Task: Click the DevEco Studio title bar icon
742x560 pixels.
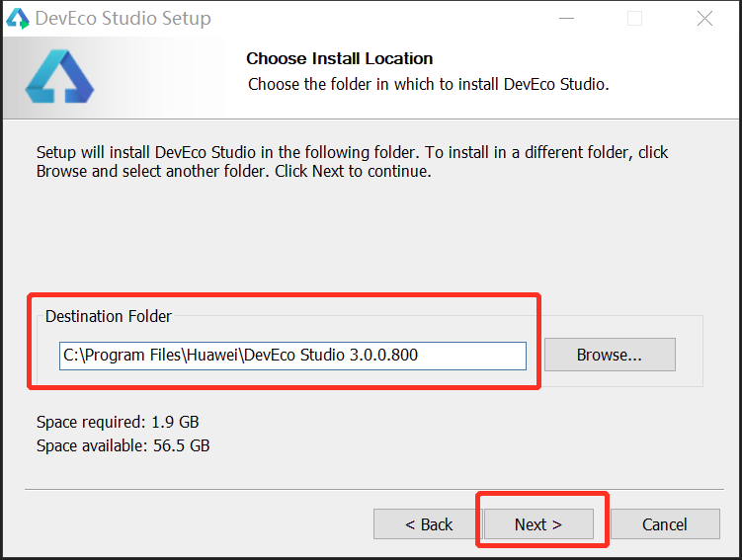Action: [x=17, y=19]
